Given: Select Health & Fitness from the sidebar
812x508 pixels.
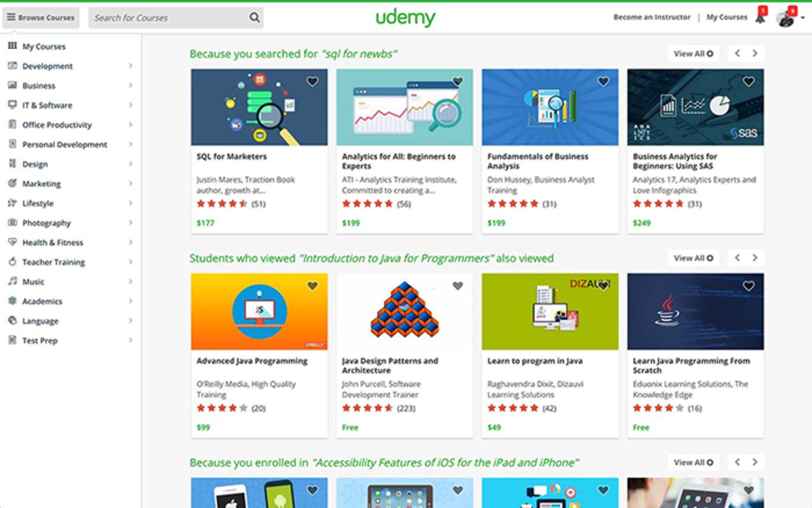Looking at the screenshot, I should [13, 242].
